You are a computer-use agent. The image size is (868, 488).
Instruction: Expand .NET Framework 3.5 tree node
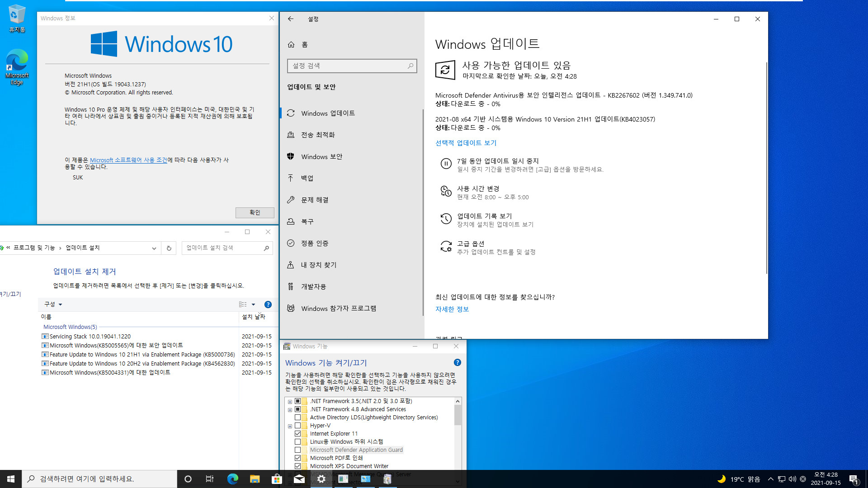[290, 401]
